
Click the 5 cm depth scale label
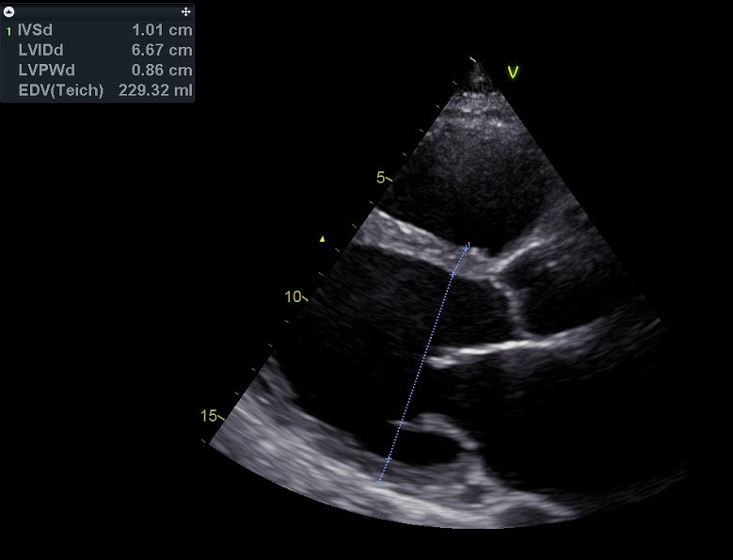381,178
